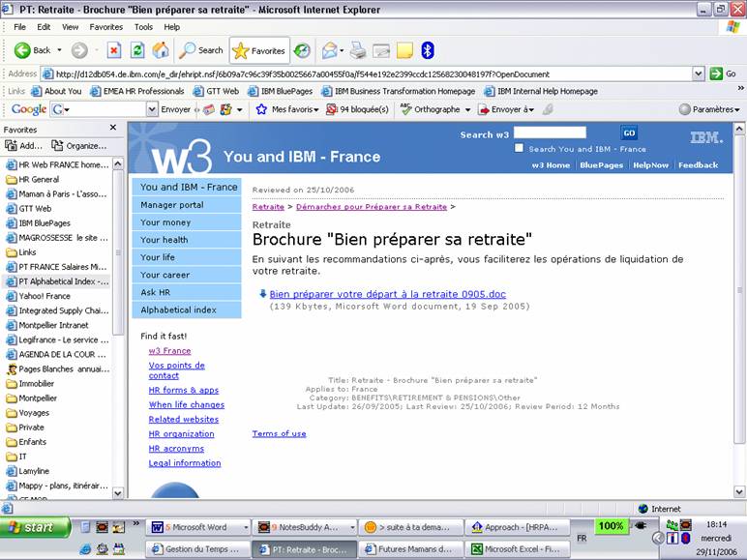Image resolution: width=747 pixels, height=560 pixels.
Task: Click 94 bloquée(s) popup blocker icon
Action: (x=331, y=109)
